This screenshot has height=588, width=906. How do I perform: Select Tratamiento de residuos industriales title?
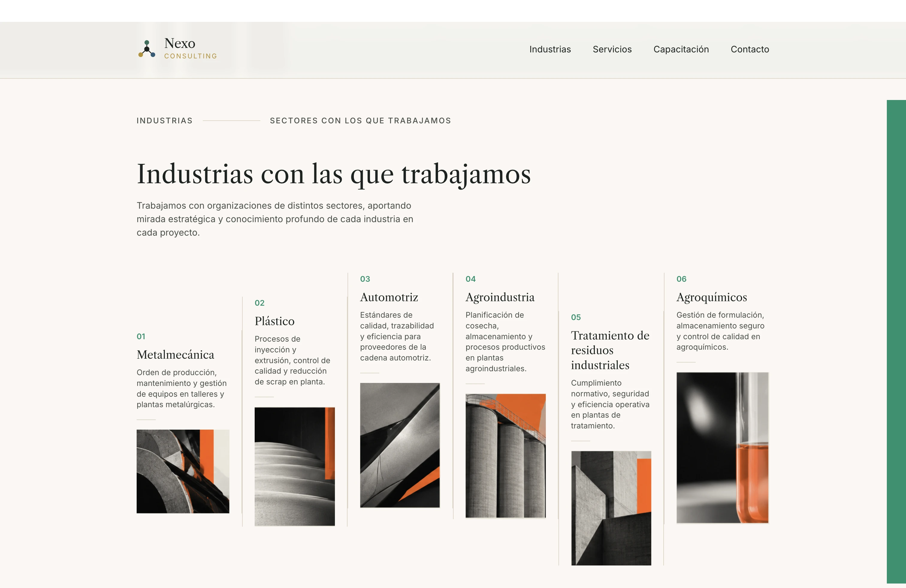click(x=610, y=350)
